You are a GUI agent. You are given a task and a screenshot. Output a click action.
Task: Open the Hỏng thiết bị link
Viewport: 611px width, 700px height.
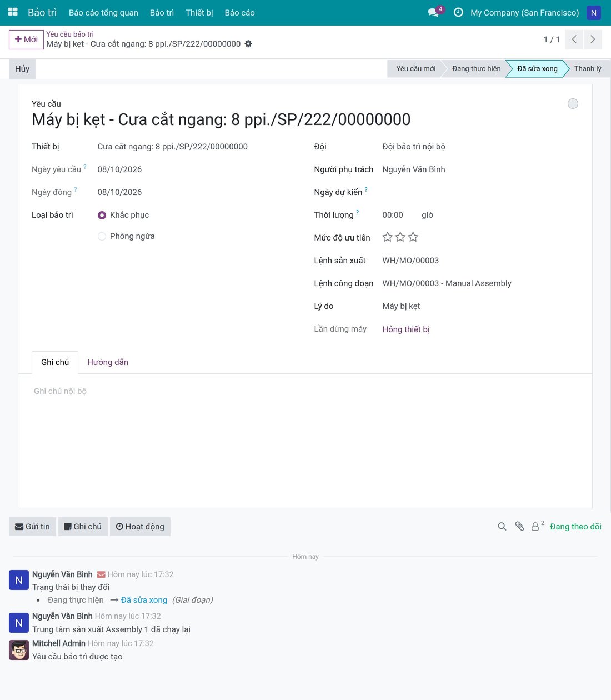click(x=406, y=329)
